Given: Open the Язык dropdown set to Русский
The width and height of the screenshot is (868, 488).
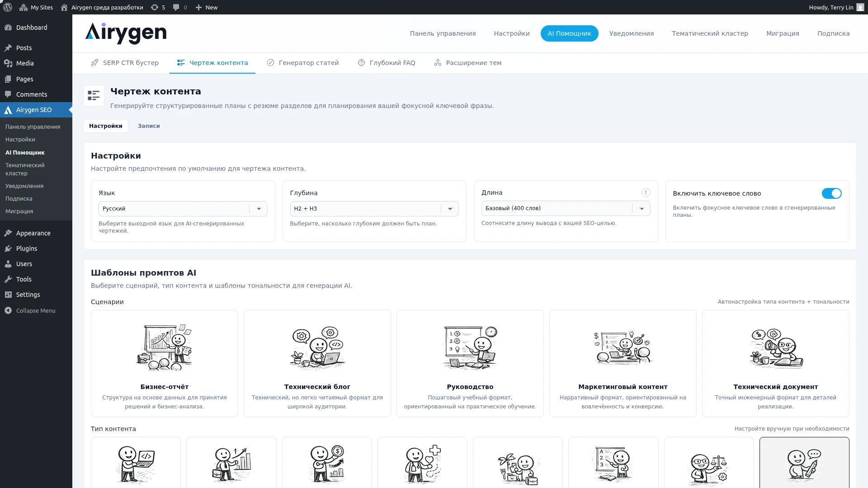Looking at the screenshot, I should (183, 209).
